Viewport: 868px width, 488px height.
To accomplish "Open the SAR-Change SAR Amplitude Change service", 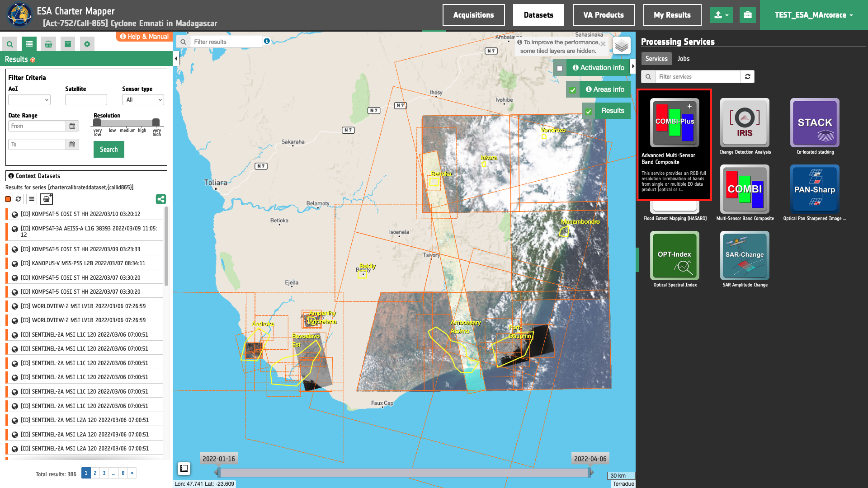I will tap(745, 256).
